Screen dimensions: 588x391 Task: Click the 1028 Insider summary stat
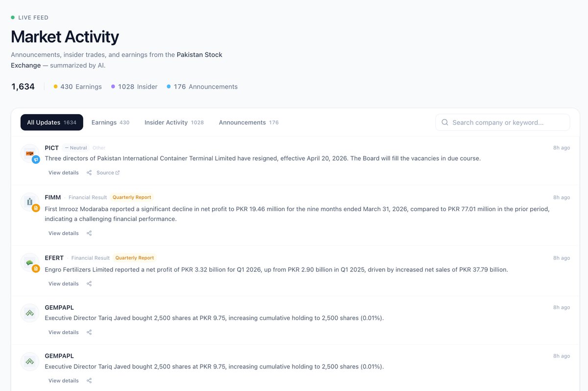pos(134,87)
